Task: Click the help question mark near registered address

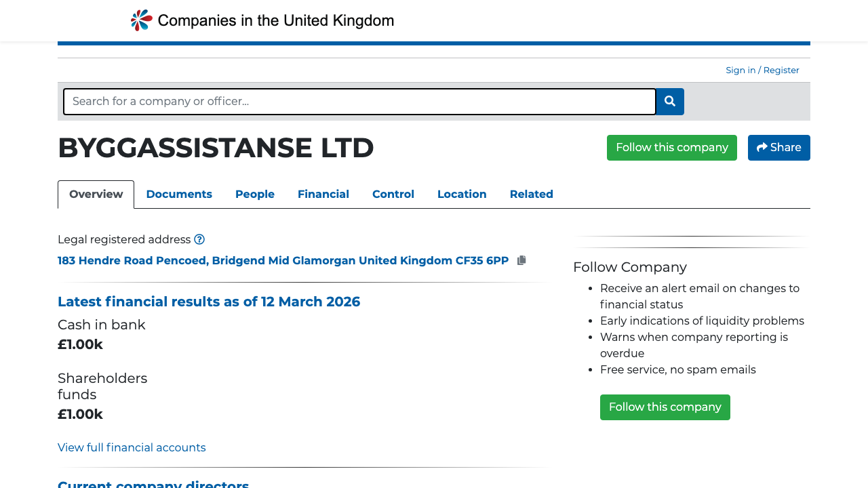Action: point(199,239)
